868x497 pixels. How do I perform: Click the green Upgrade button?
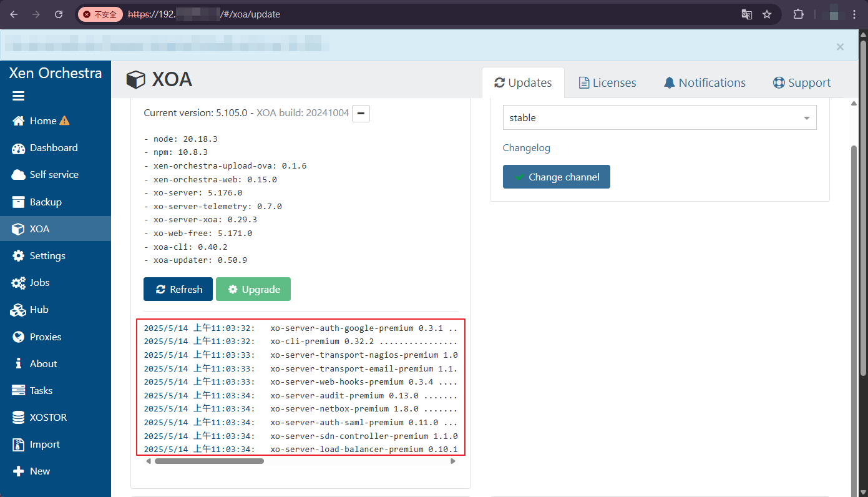[253, 289]
